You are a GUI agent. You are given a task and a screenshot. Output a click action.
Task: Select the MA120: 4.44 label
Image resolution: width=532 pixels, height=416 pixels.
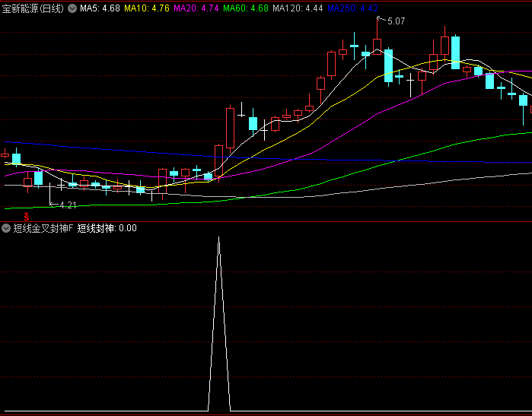tap(298, 8)
